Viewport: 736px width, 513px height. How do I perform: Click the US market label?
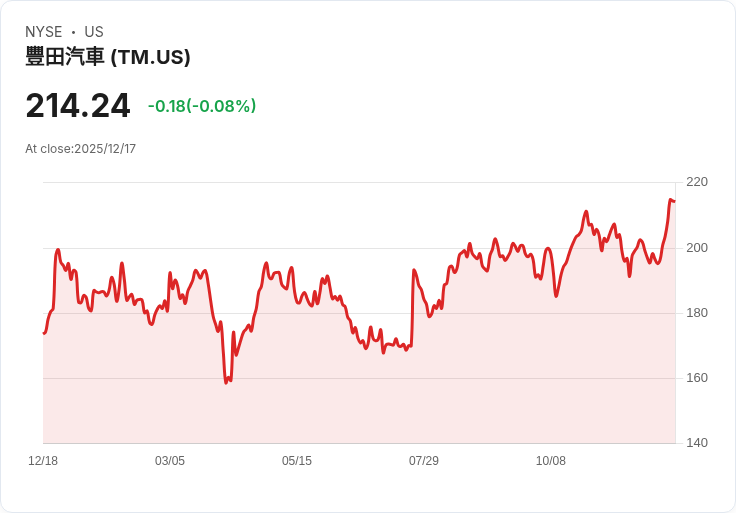pyautogui.click(x=94, y=32)
